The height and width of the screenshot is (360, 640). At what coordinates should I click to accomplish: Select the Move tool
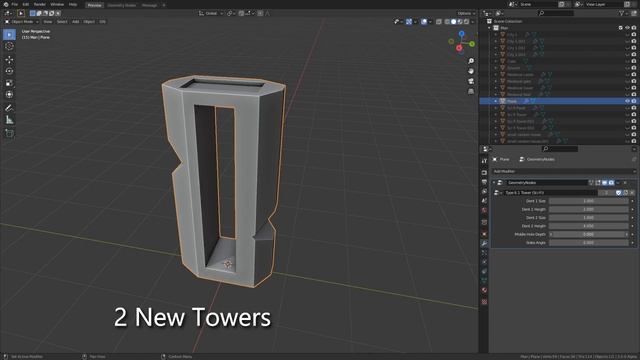pyautogui.click(x=9, y=60)
